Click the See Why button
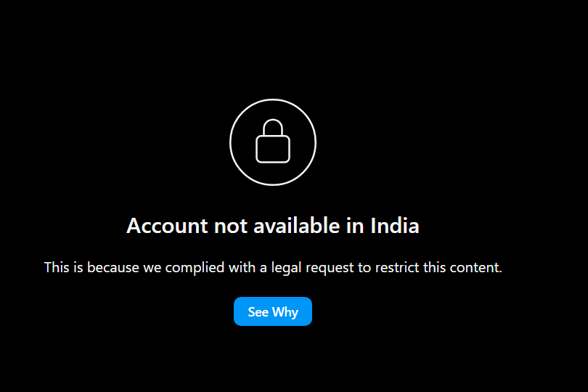The image size is (588, 392). [273, 311]
